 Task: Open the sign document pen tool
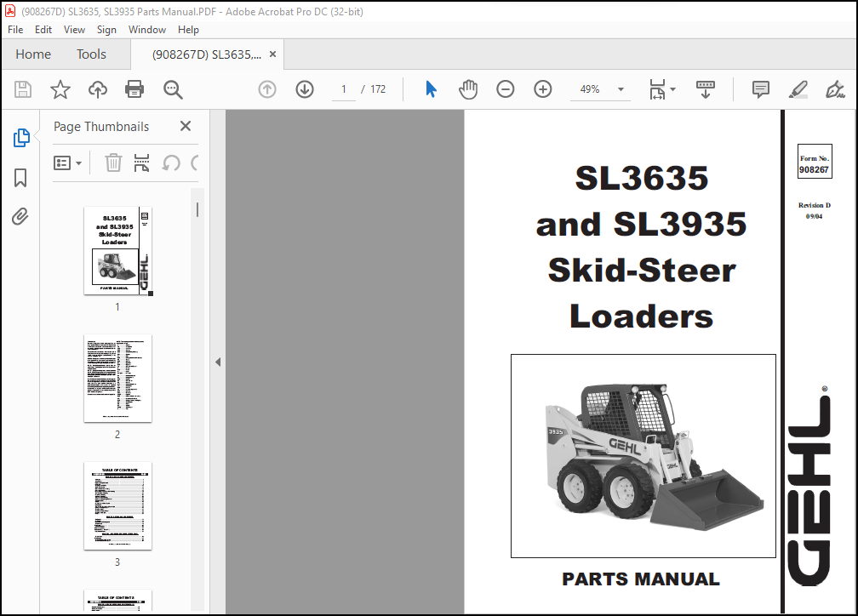tap(835, 89)
